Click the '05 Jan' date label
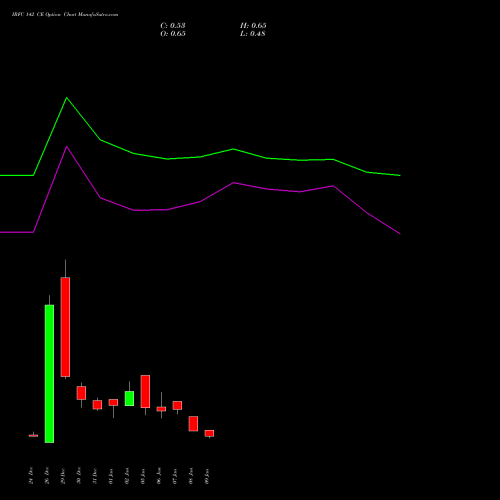 tap(143, 476)
